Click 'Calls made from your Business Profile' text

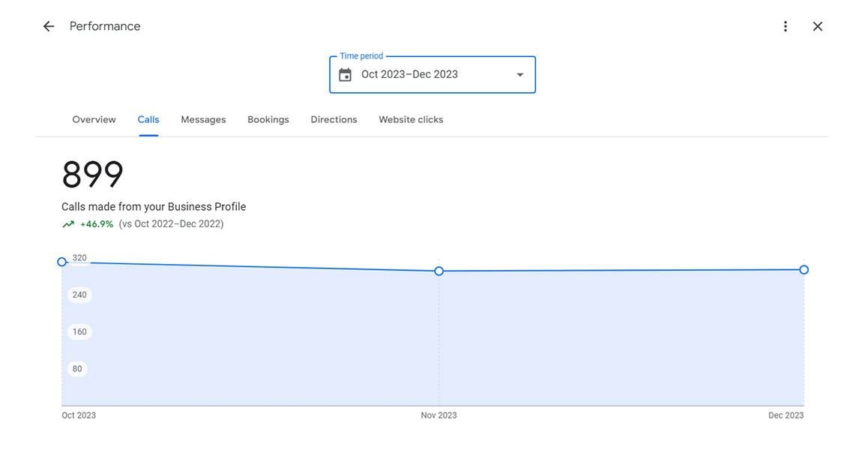154,207
